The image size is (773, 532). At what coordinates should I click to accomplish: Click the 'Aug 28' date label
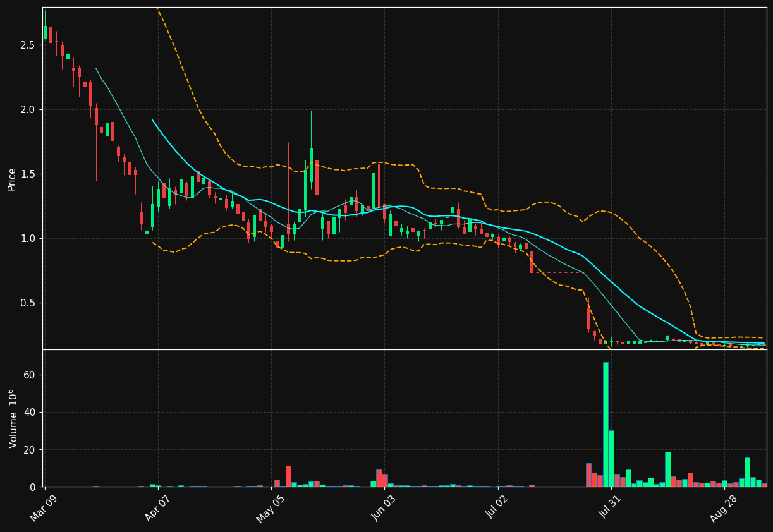pyautogui.click(x=724, y=507)
